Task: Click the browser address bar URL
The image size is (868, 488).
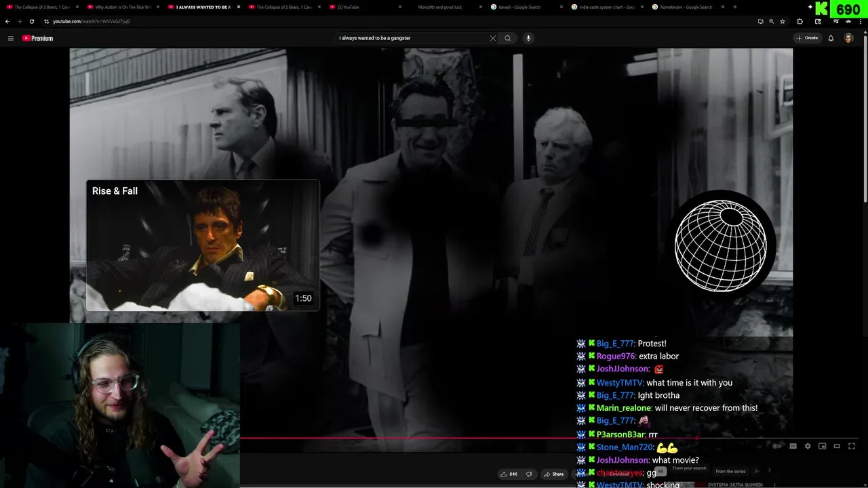Action: coord(92,21)
